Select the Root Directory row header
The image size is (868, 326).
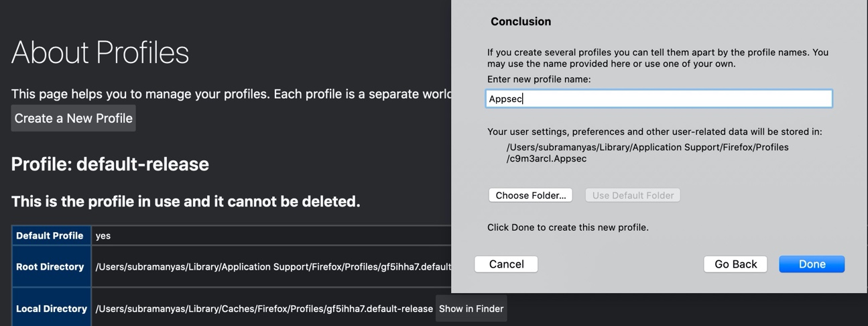pos(50,266)
